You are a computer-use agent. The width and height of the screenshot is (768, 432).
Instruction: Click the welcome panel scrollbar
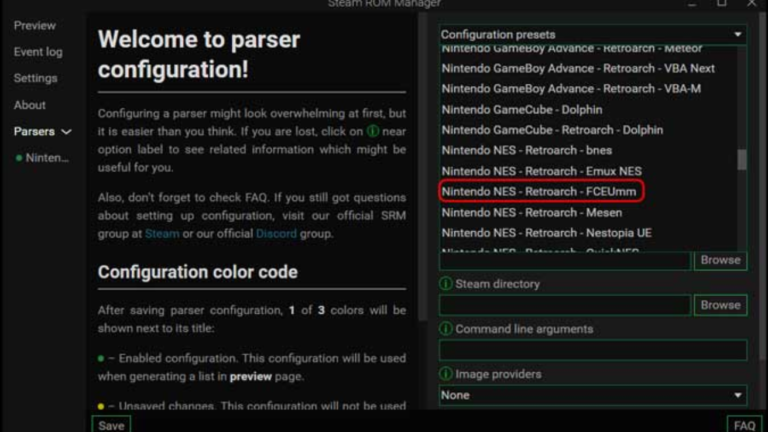pos(422,167)
